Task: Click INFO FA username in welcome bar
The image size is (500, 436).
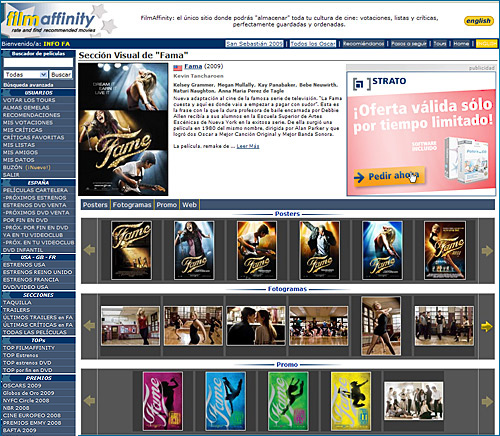Action: point(56,44)
